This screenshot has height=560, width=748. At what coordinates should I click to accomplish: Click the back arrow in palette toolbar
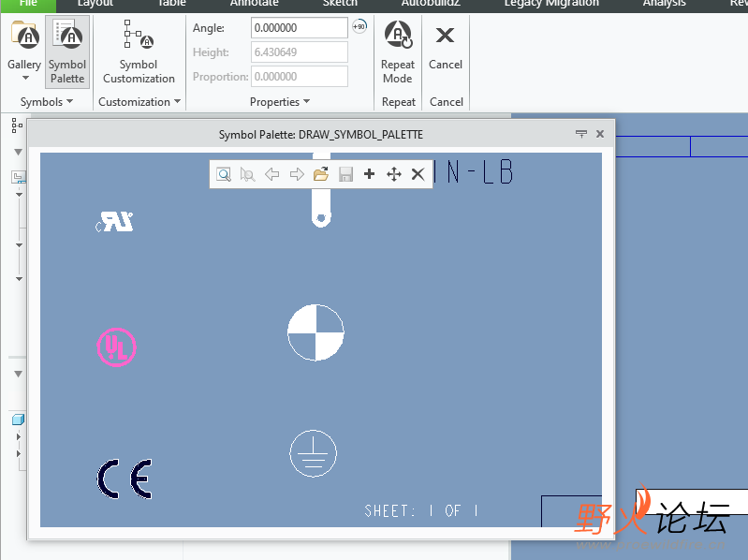click(x=271, y=174)
